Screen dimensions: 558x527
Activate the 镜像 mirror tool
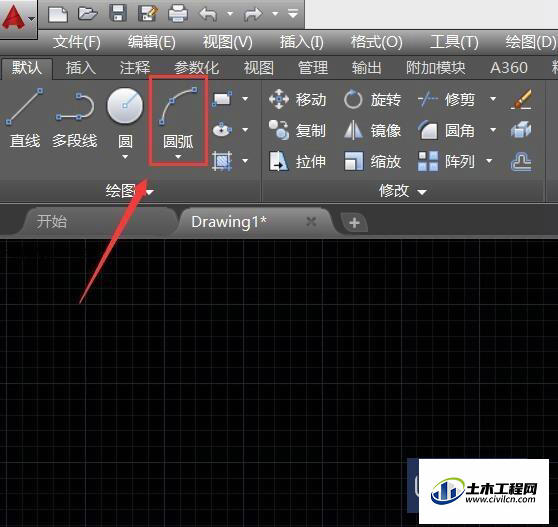point(373,130)
